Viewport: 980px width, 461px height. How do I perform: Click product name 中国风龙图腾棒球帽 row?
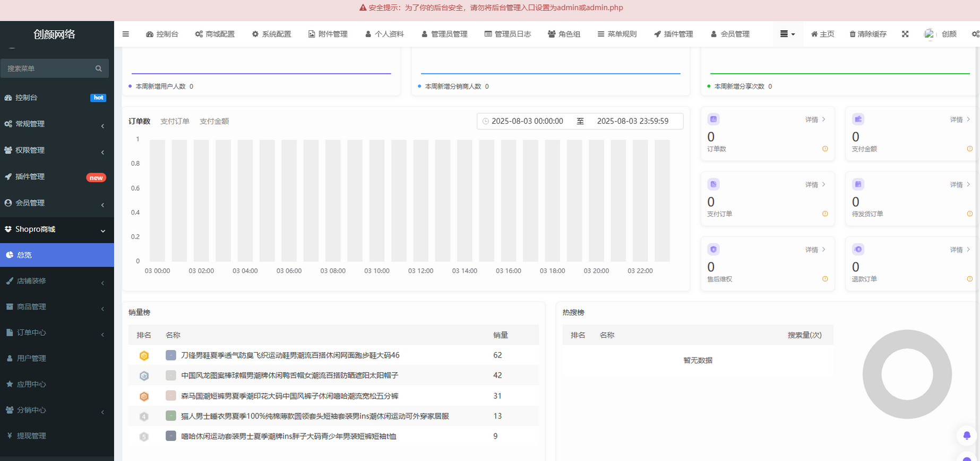pyautogui.click(x=289, y=375)
